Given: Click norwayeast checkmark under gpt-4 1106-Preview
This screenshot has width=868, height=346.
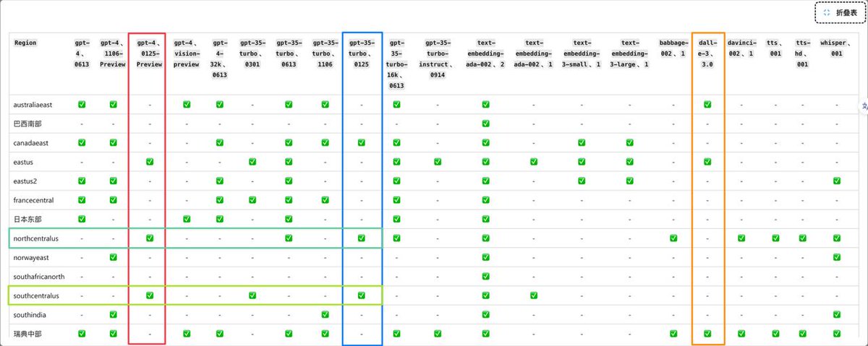Looking at the screenshot, I should [x=113, y=257].
